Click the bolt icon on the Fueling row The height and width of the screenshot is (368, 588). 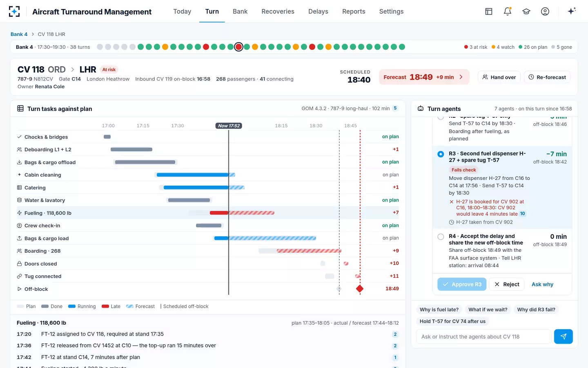coord(19,213)
